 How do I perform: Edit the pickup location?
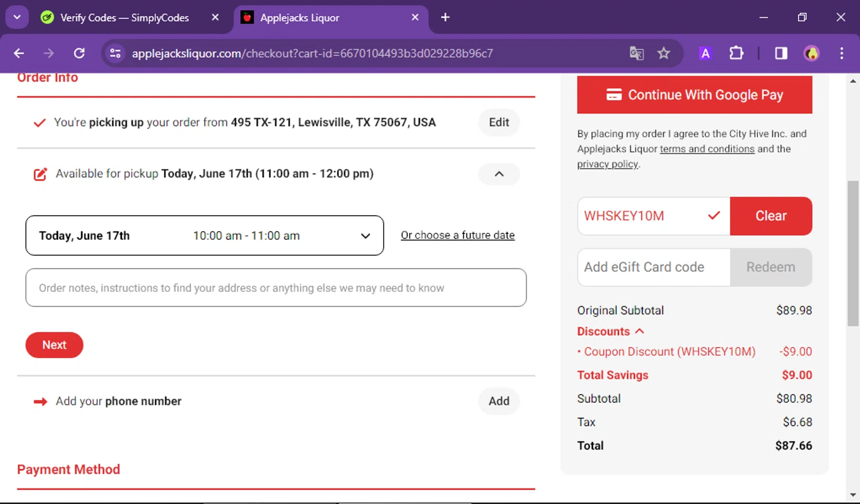[499, 122]
